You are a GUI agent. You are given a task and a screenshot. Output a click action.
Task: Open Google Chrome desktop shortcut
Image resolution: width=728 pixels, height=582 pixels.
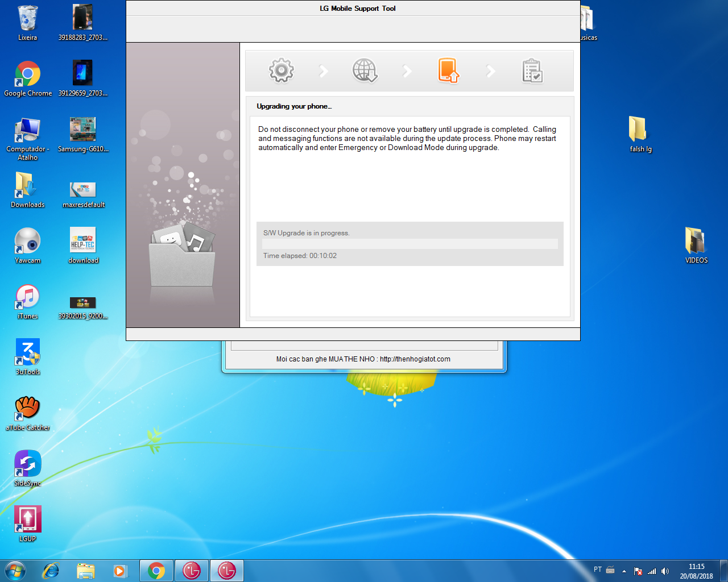point(27,78)
